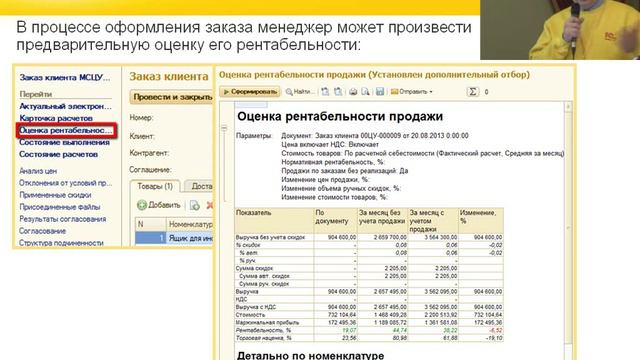This screenshot has width=640, height=360.
Task: Open Согласование link in sidebar
Action: [42, 231]
